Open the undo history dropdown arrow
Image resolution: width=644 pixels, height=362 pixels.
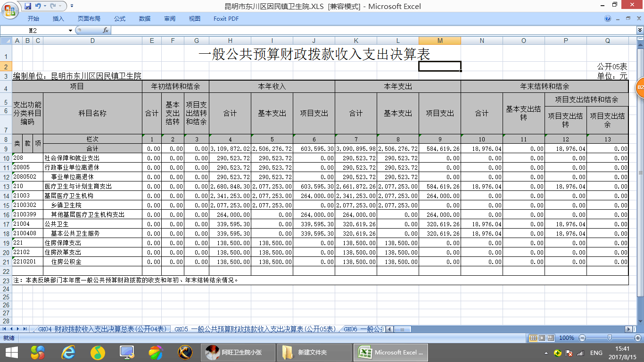[x=44, y=6]
